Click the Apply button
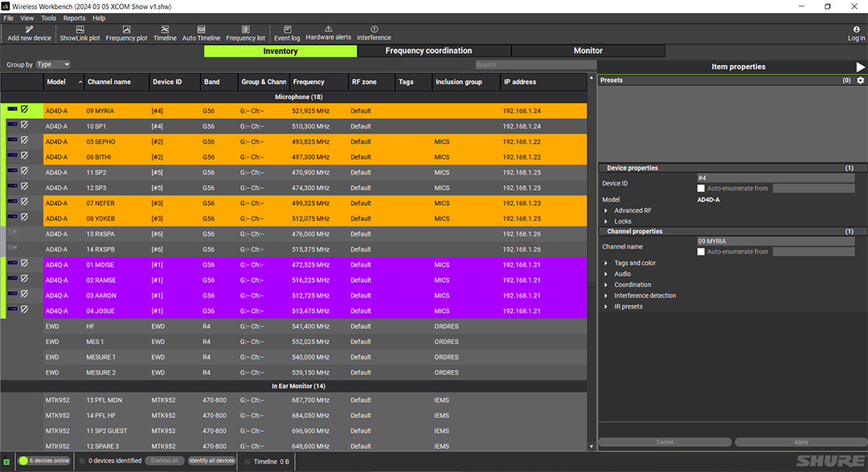The width and height of the screenshot is (868, 472). 801,442
